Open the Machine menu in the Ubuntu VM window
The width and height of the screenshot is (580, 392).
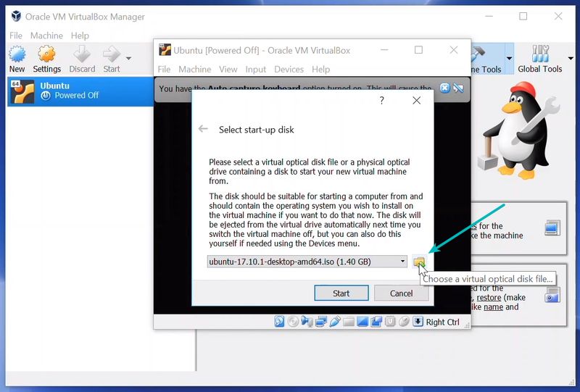(x=194, y=69)
